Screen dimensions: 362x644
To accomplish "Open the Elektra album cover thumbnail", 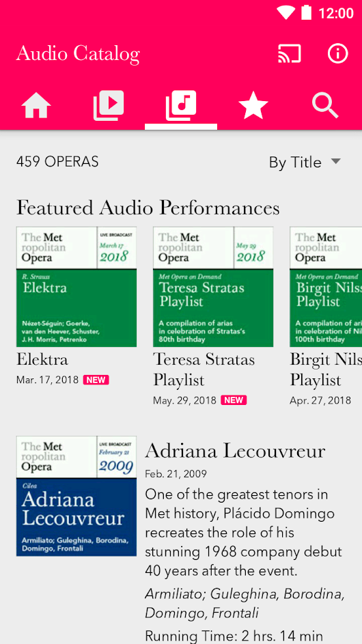I will 76,287.
